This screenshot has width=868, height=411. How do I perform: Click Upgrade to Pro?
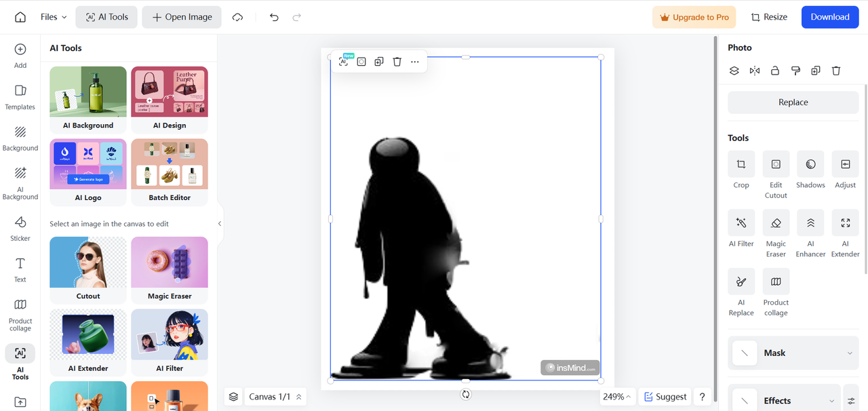click(x=694, y=17)
